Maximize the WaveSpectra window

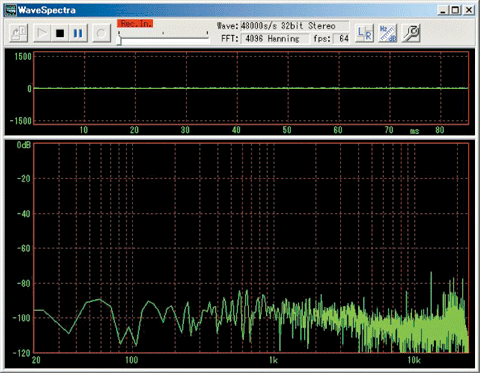click(x=455, y=10)
